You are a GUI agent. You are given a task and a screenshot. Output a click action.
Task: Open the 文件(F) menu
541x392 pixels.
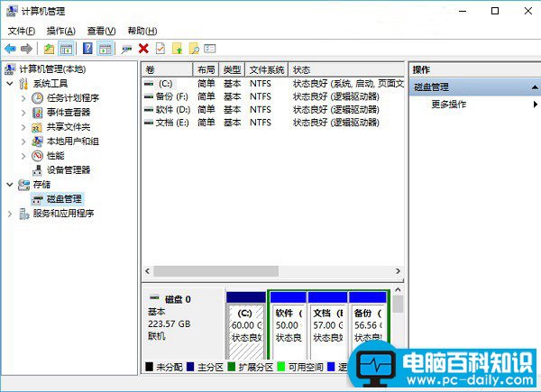(22, 31)
